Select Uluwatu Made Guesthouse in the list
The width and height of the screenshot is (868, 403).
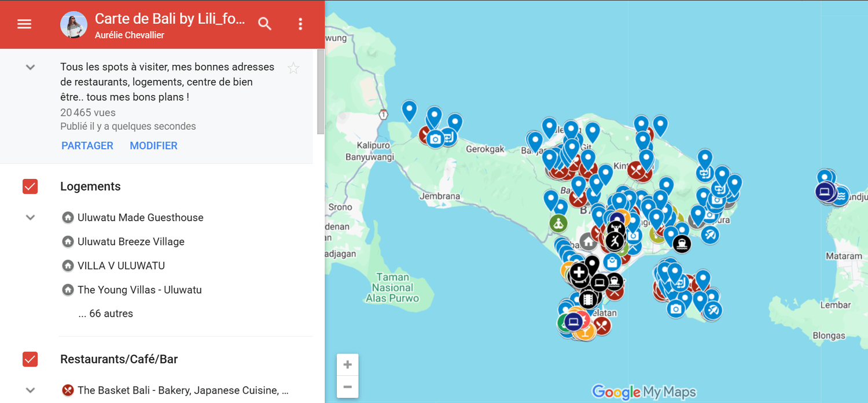141,218
